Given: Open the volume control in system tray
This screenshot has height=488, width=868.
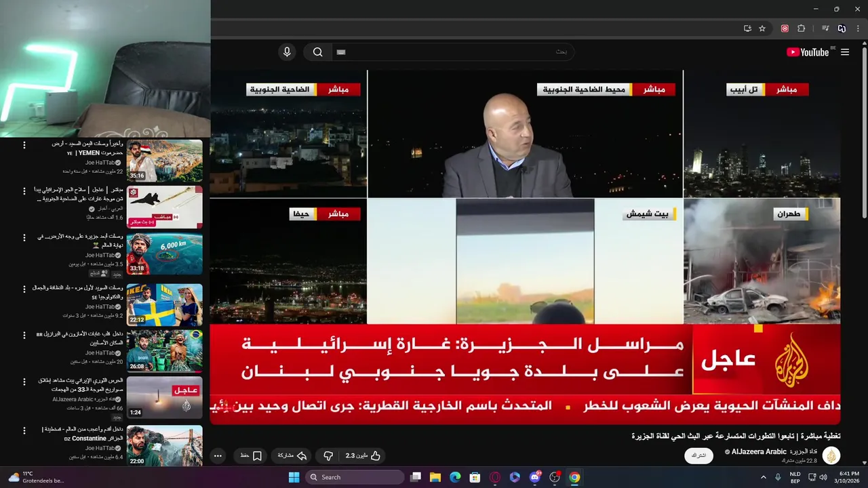Looking at the screenshot, I should [823, 477].
